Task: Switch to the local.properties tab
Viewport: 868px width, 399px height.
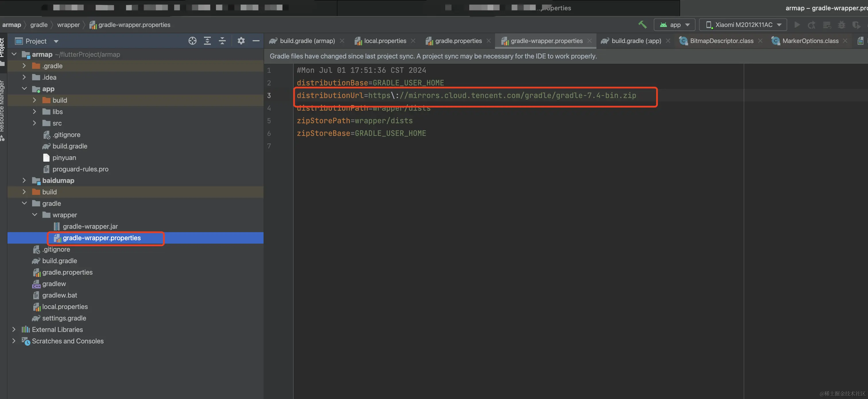Action: click(x=385, y=41)
